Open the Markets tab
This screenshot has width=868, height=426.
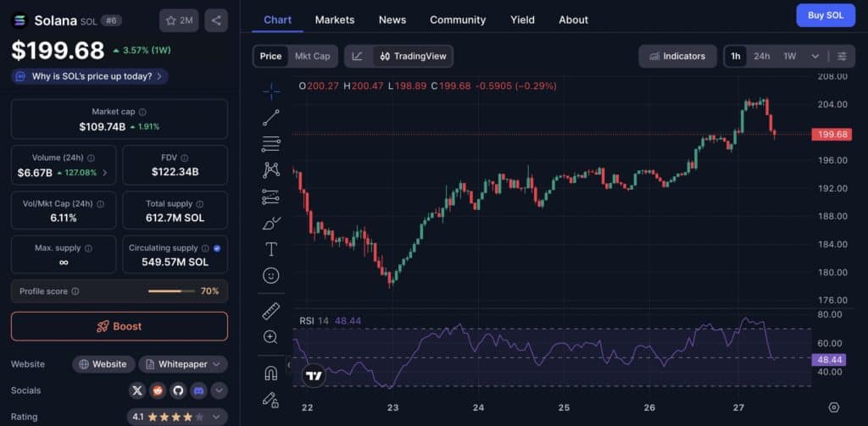[x=335, y=20]
